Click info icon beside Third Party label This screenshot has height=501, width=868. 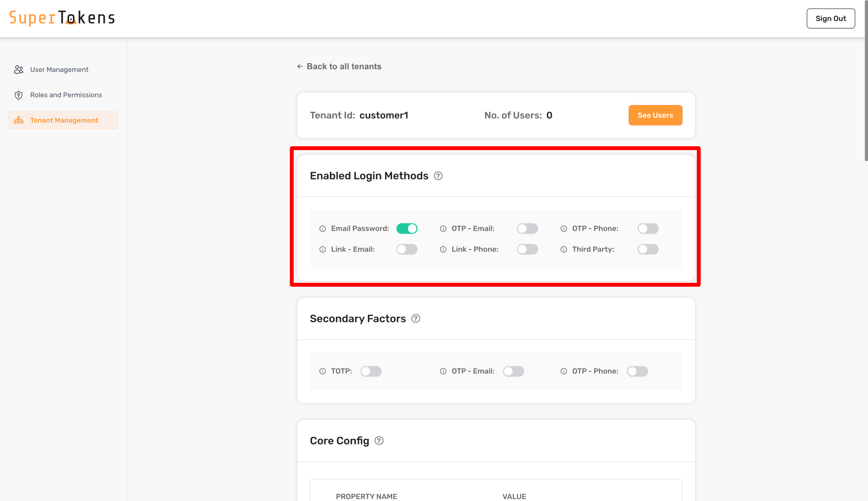pyautogui.click(x=564, y=250)
